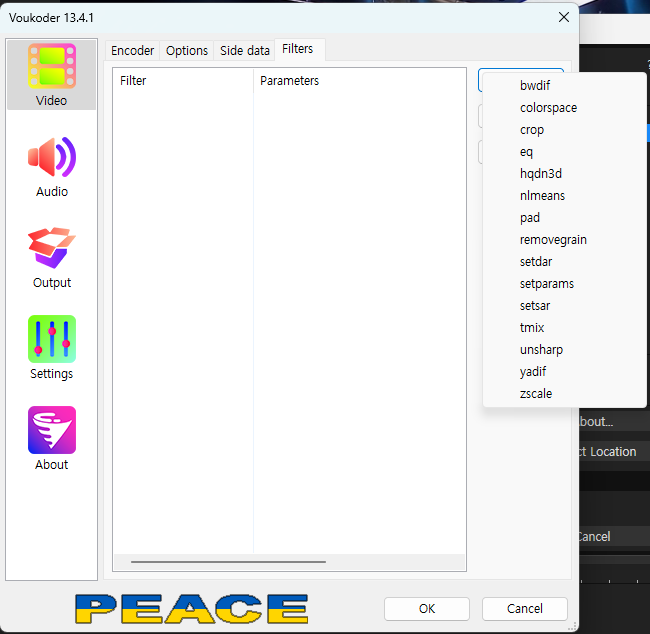The height and width of the screenshot is (634, 650).
Task: Open the Video section in sidebar
Action: (51, 75)
